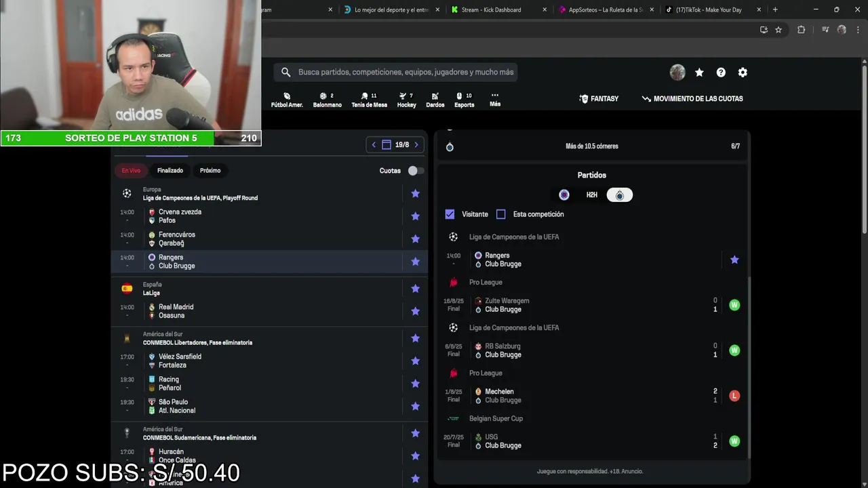868x488 pixels.
Task: Open the Dardos sport icon
Action: (435, 100)
